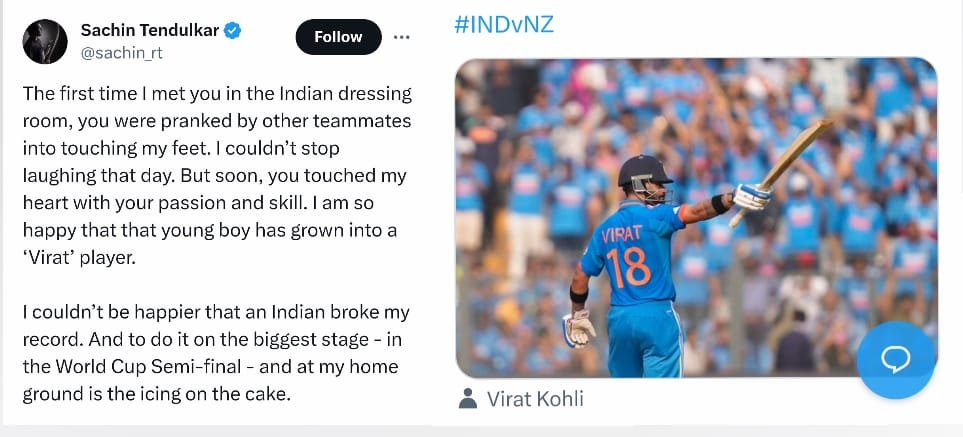This screenshot has width=963, height=437.
Task: Open the @sachin_rt handle link
Action: [x=122, y=50]
